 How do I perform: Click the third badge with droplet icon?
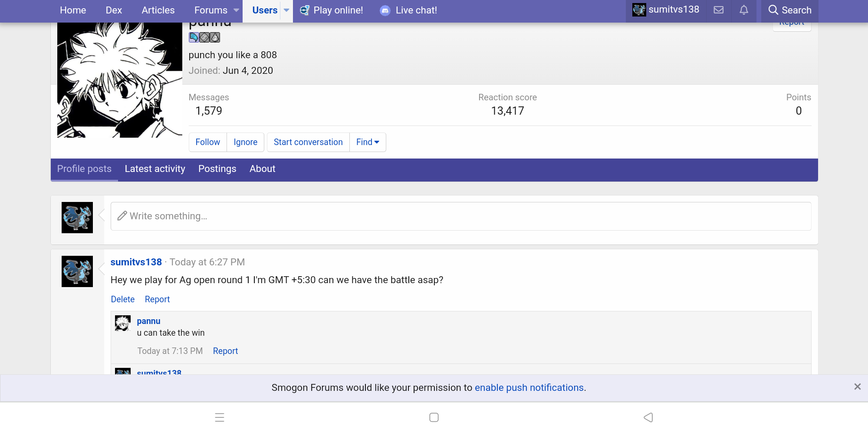tap(215, 37)
